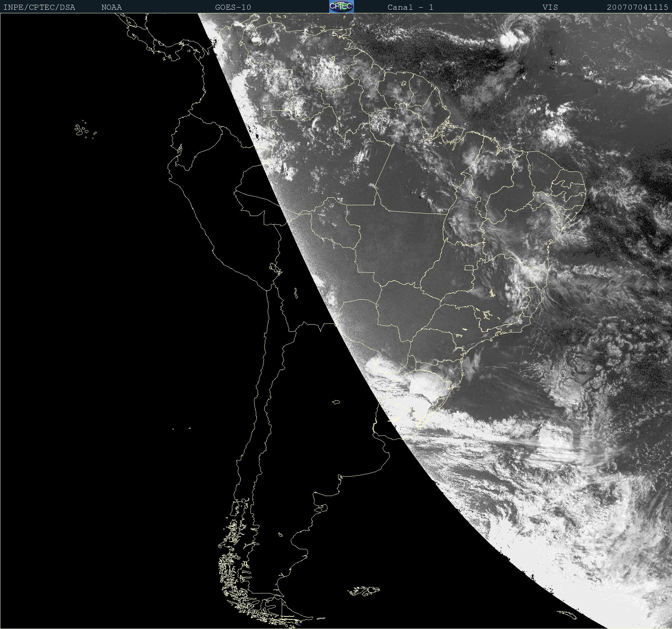
Task: Click the VIS channel type label
Action: point(550,7)
